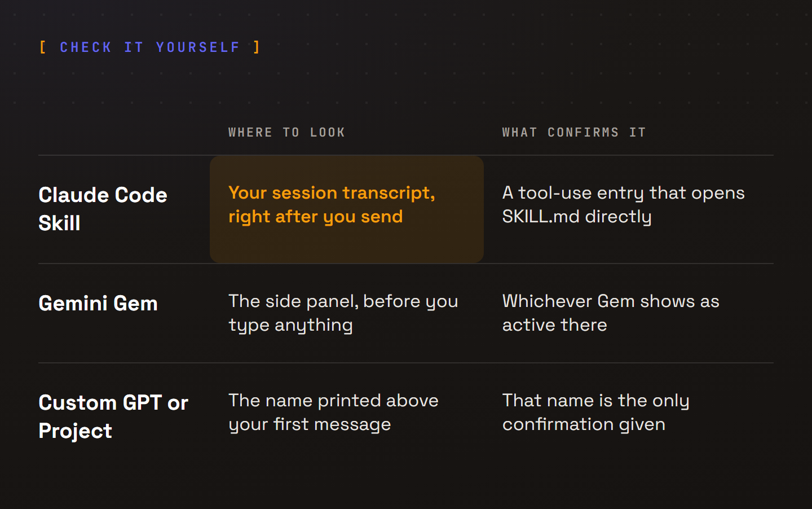Select the WHAT CONFIRMS IT column header
This screenshot has width=812, height=509.
point(574,132)
